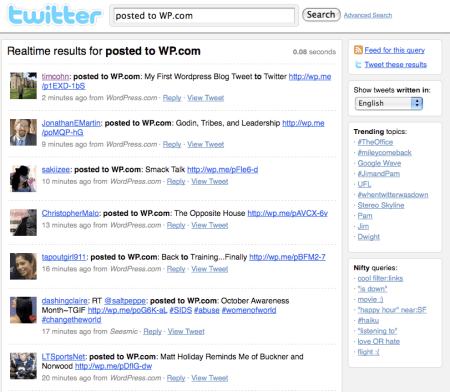This screenshot has width=450, height=392.
Task: Open timcohn's avatar thumbnail
Action: (23, 86)
